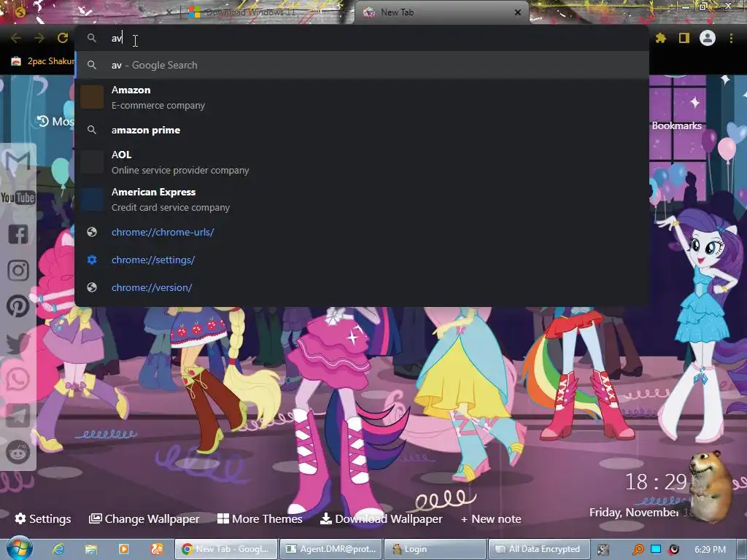The width and height of the screenshot is (747, 560).
Task: Select the 'av - Google Search' suggestion
Action: tap(362, 65)
